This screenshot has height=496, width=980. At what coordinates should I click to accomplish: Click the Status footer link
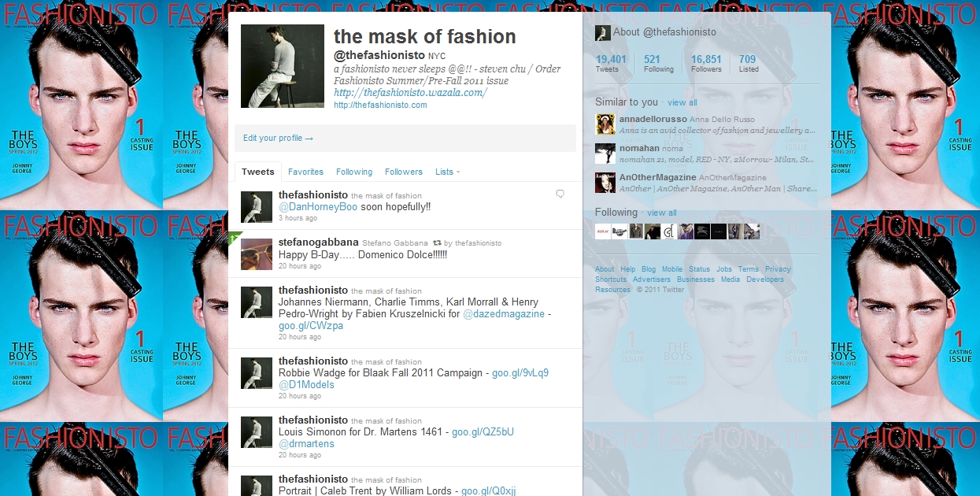(699, 269)
